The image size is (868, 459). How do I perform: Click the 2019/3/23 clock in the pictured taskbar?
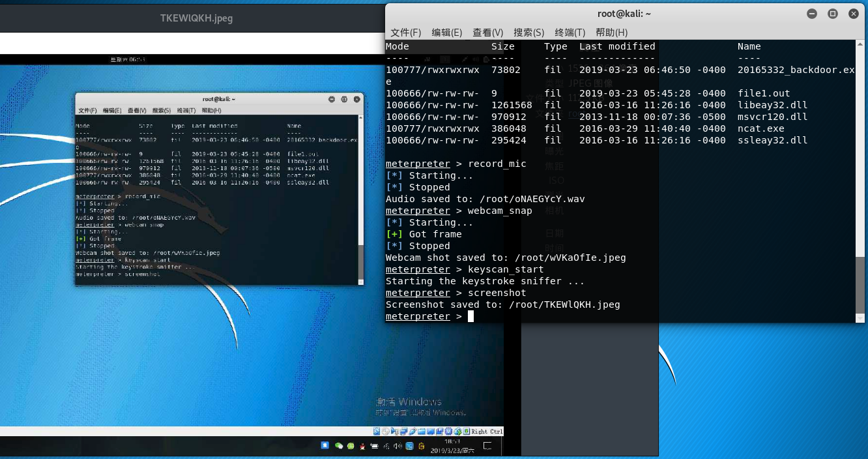pos(452,446)
